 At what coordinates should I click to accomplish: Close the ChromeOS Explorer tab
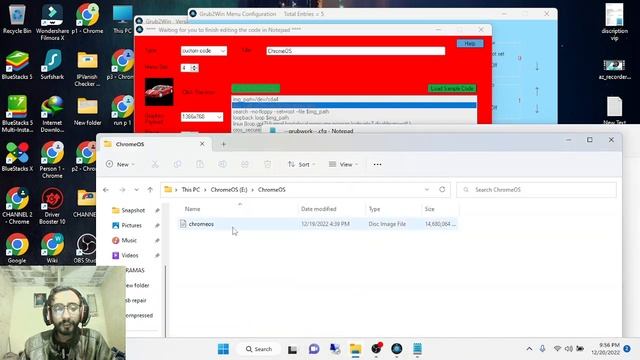[202, 144]
